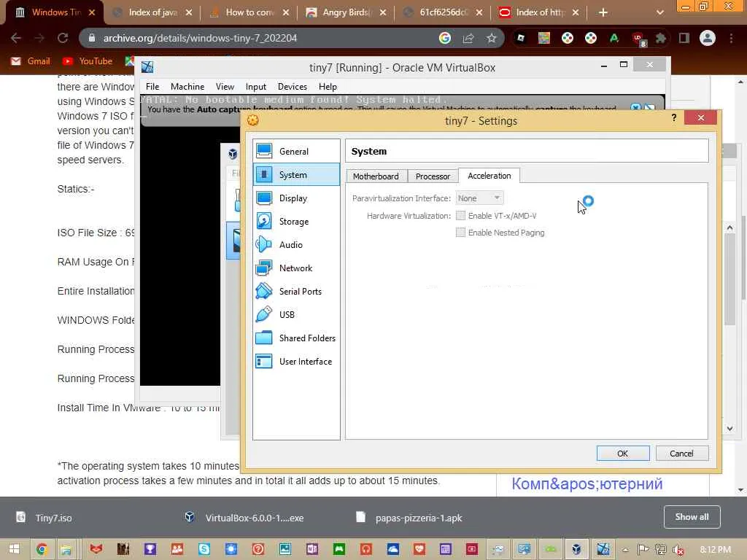
Task: Open Gmail bookmark
Action: pos(31,61)
